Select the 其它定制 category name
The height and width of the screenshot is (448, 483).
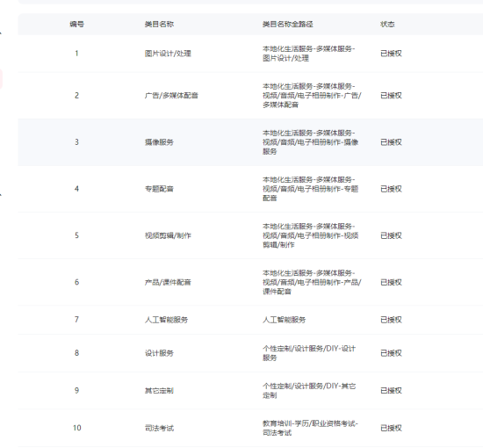coord(159,391)
